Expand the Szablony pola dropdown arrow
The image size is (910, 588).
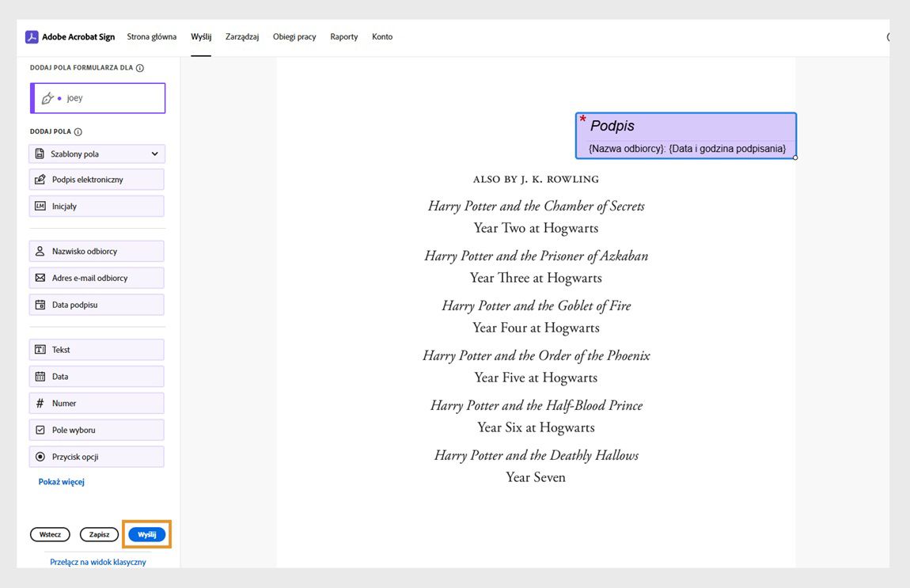[155, 154]
